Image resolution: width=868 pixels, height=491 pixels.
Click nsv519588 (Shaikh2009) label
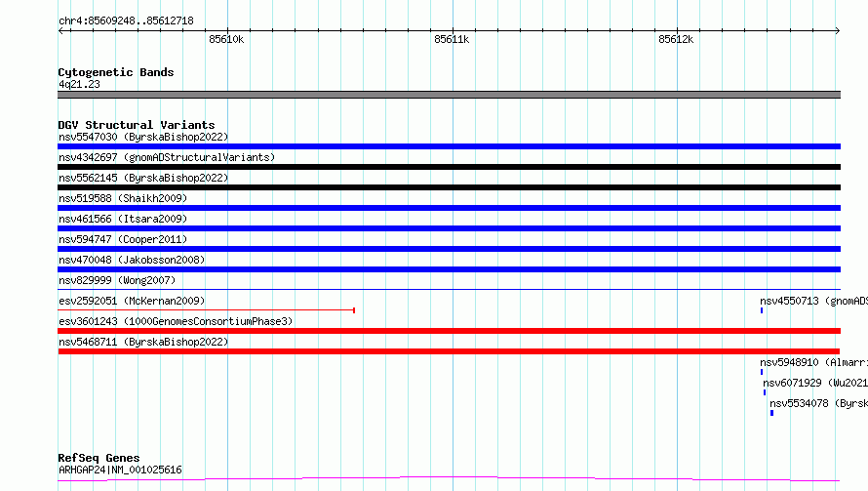[x=123, y=198]
